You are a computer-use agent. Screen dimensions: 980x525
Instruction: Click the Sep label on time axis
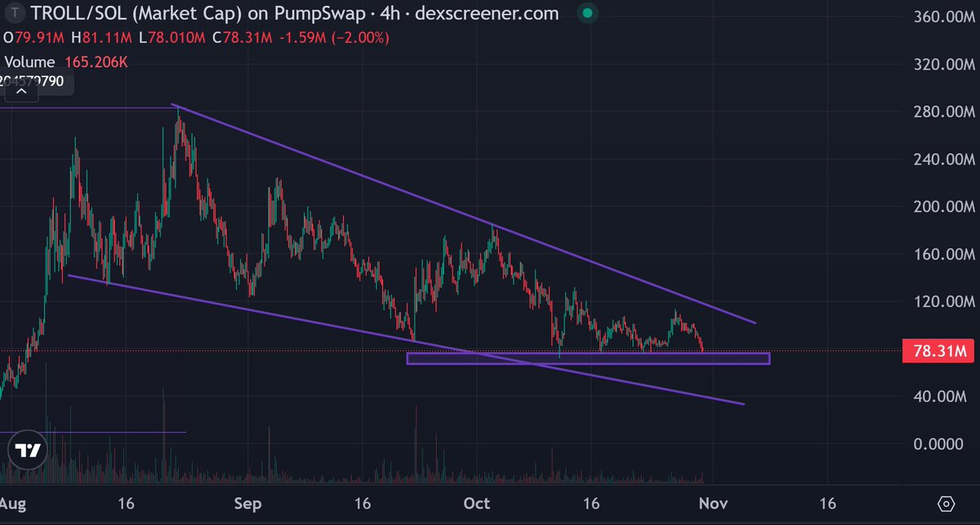click(x=247, y=503)
